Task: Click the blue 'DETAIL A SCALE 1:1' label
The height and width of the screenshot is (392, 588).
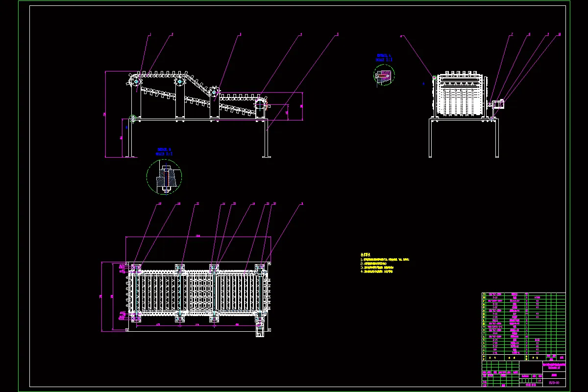Action: (x=384, y=57)
